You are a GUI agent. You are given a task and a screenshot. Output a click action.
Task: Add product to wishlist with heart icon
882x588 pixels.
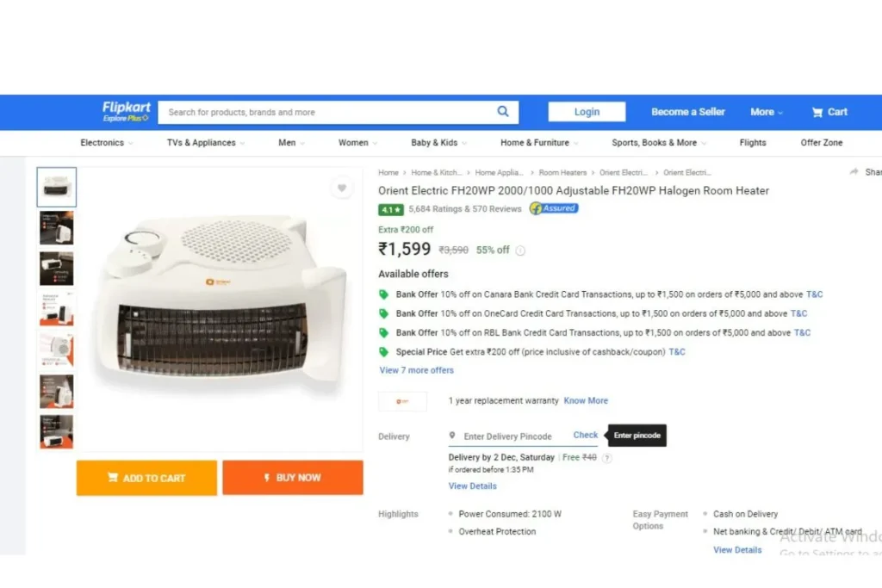tap(342, 188)
